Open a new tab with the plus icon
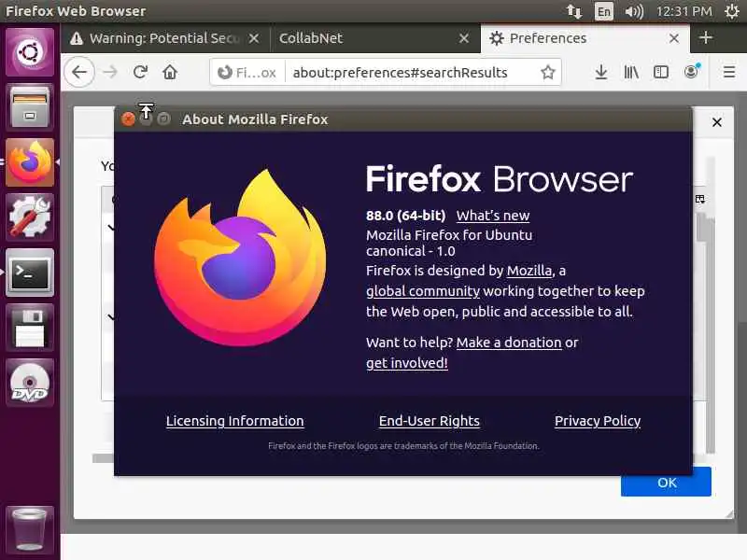This screenshot has height=560, width=747. click(706, 37)
